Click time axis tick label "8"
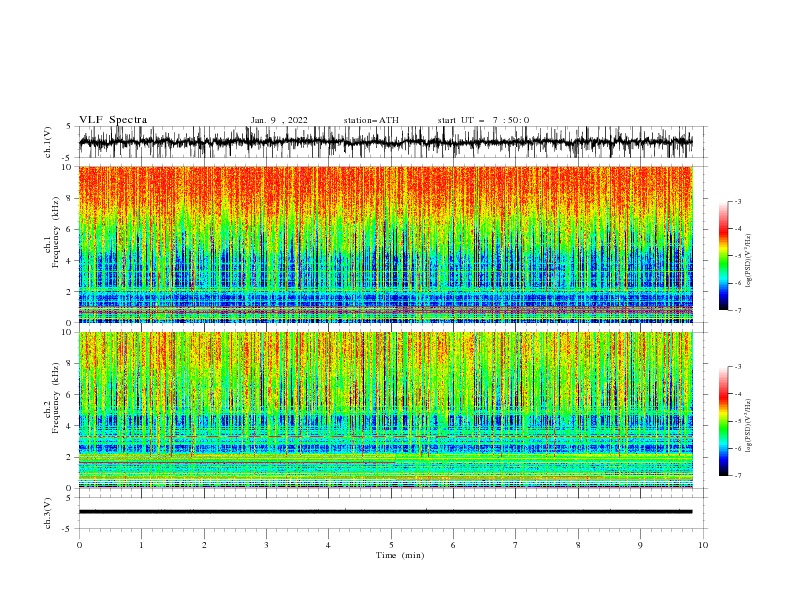 tap(578, 545)
